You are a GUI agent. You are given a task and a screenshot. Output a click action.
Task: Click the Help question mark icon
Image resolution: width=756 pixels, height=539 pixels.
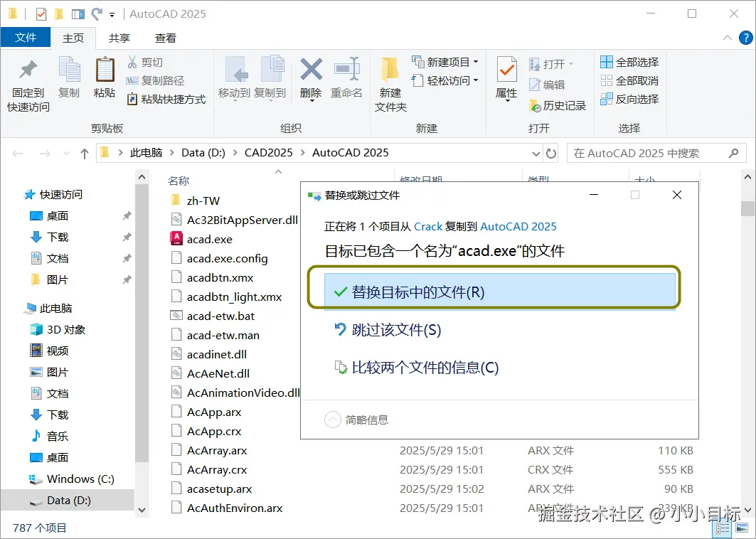(745, 38)
